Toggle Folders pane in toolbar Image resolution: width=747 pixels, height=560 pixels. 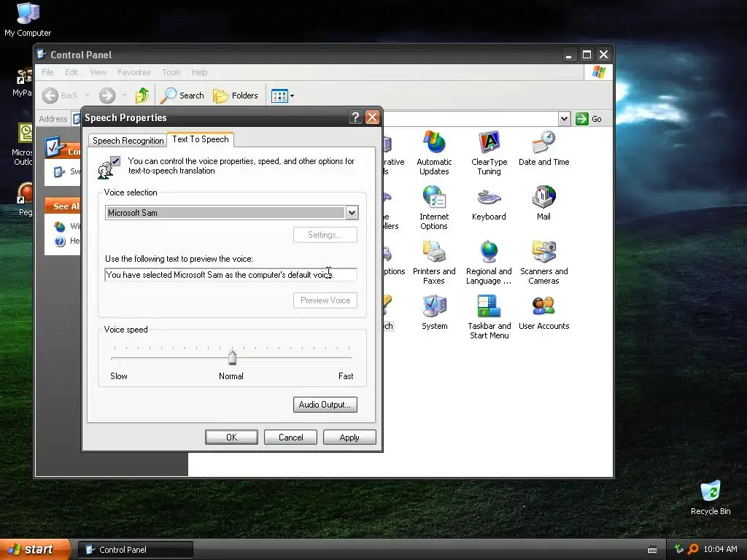click(236, 96)
